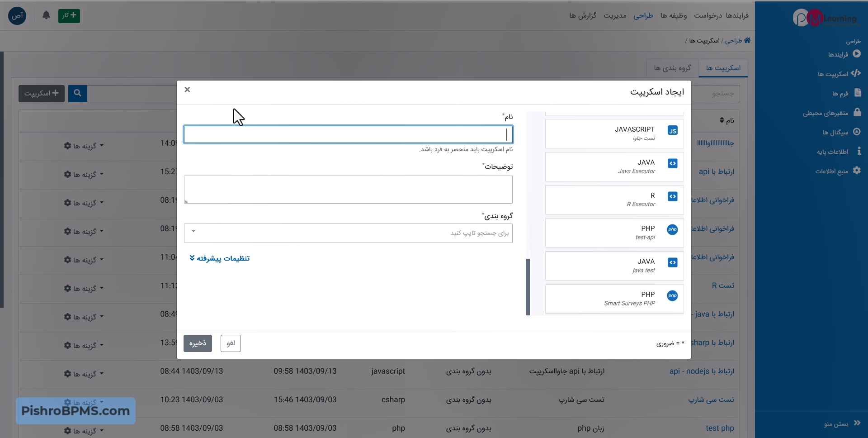Focus the نام name input field
Image resolution: width=868 pixels, height=438 pixels.
pyautogui.click(x=348, y=135)
